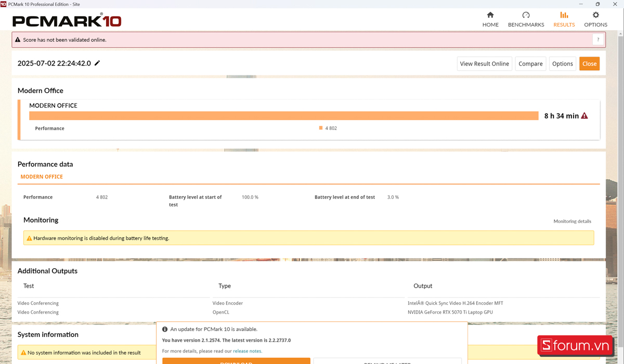Click the Test column header
Screen dimensions: 624x364
(29, 286)
